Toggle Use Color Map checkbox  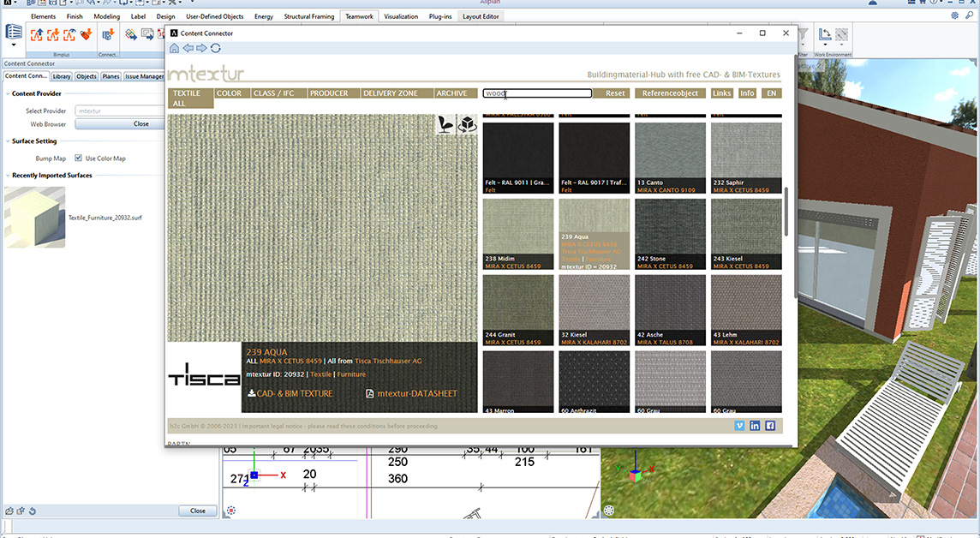tap(78, 158)
